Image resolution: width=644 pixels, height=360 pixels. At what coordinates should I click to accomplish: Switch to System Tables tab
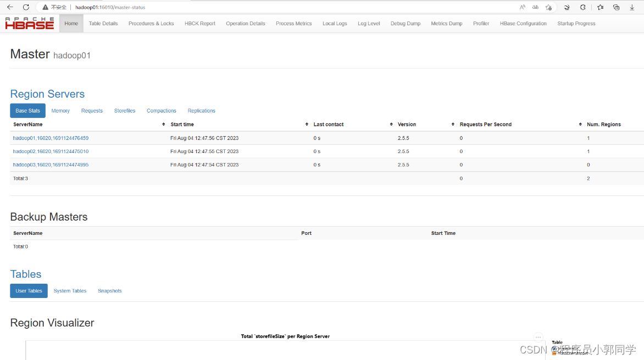pos(70,291)
